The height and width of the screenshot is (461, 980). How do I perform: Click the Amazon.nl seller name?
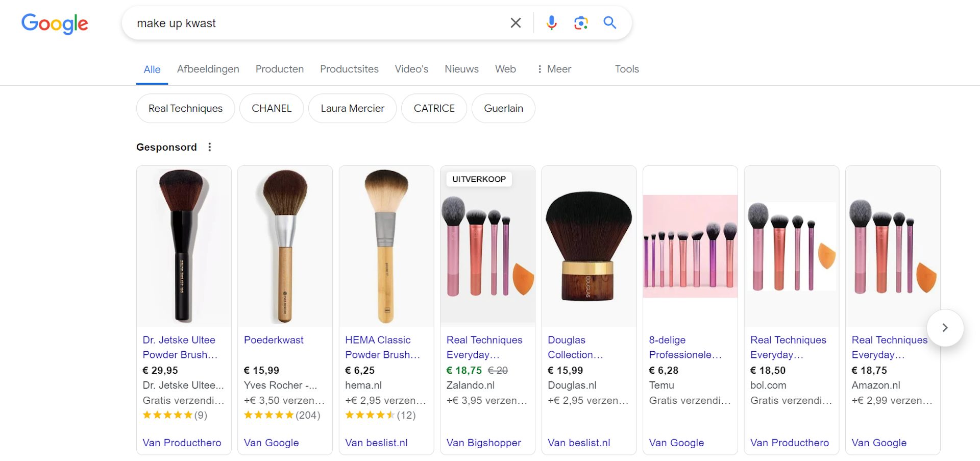click(876, 385)
